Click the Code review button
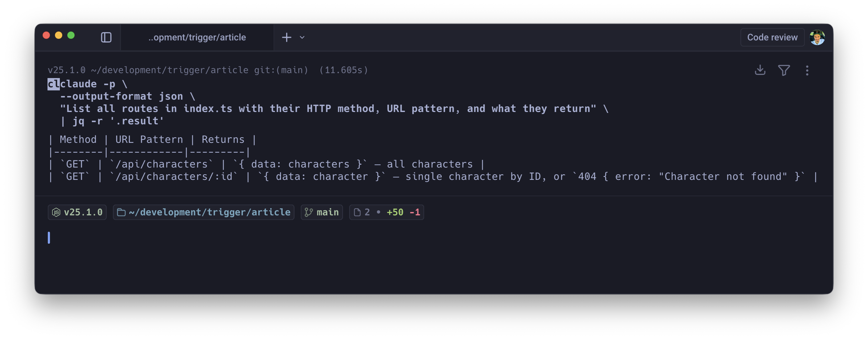The width and height of the screenshot is (868, 340). [772, 37]
